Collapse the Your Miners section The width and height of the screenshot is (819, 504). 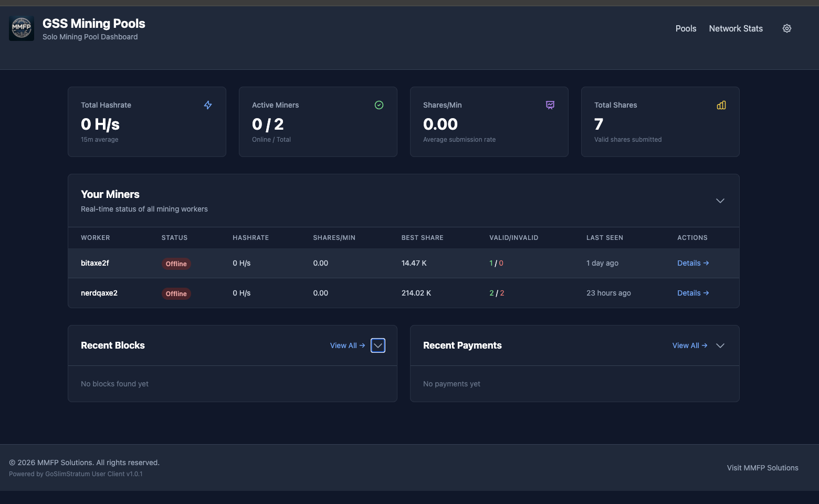tap(720, 201)
